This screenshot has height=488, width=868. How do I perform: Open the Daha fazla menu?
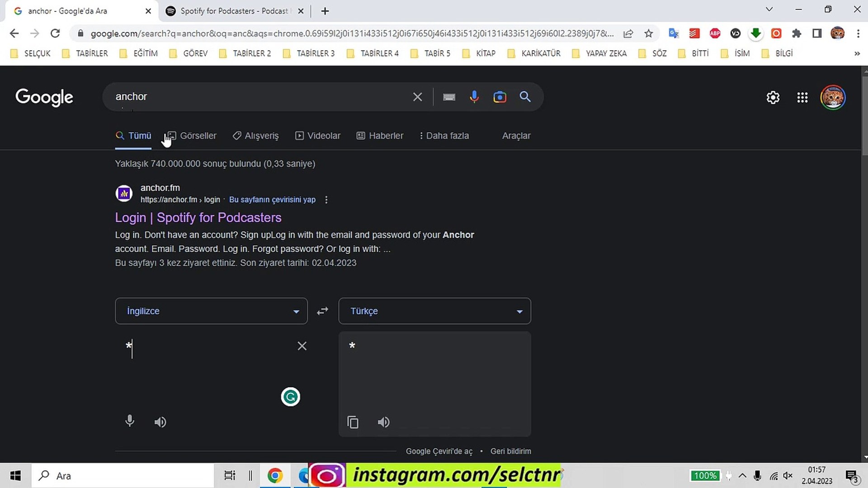[444, 136]
